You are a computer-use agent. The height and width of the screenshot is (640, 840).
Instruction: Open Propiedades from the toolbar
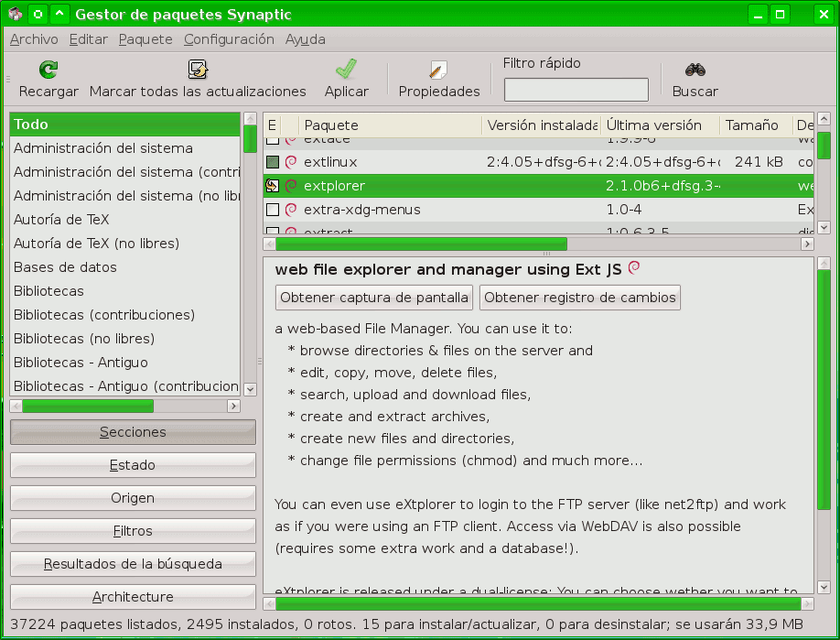tap(438, 80)
